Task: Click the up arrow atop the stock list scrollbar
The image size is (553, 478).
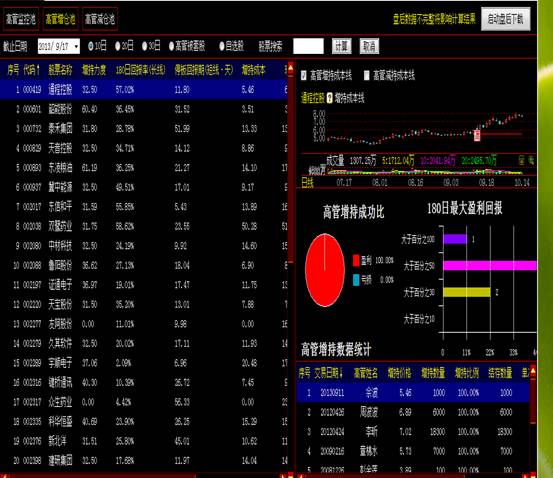Action: [x=291, y=68]
